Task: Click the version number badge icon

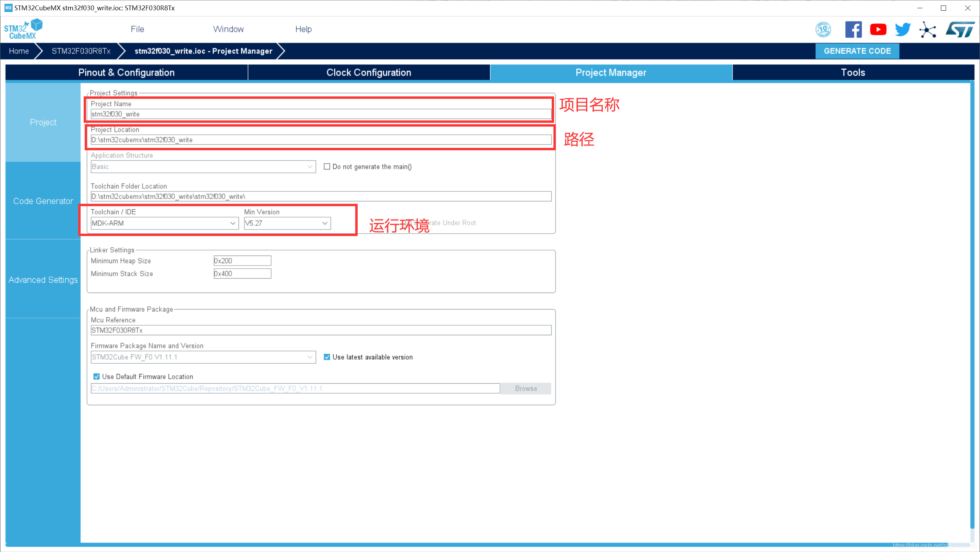Action: [x=823, y=29]
